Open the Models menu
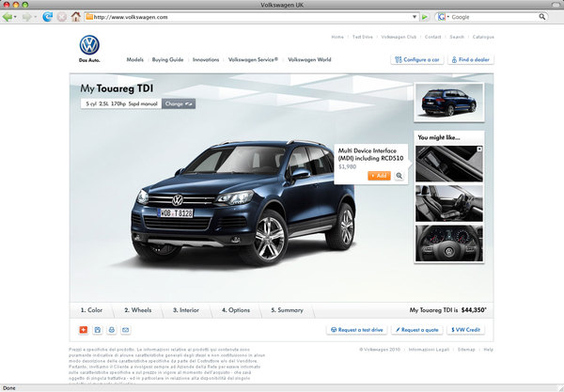 [134, 59]
